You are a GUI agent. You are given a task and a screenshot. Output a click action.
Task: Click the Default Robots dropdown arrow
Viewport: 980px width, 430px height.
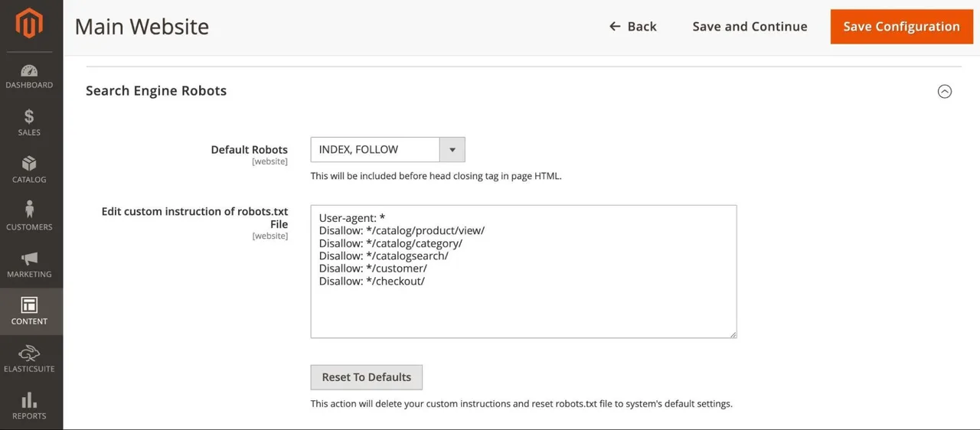pos(452,149)
